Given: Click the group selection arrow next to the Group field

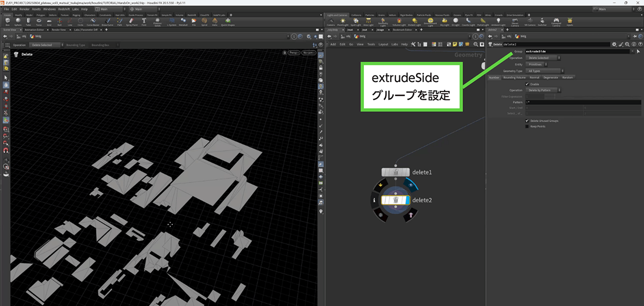Looking at the screenshot, I should click(x=638, y=51).
